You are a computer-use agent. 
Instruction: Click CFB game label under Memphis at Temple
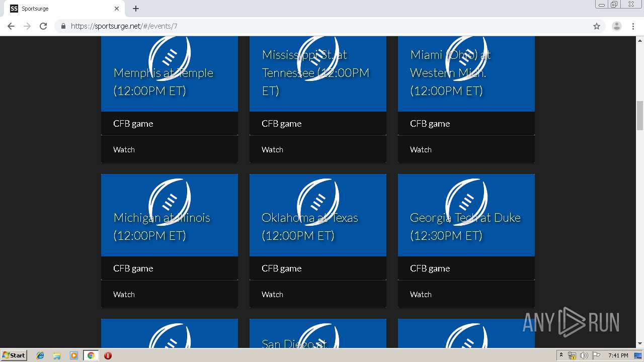pos(133,124)
